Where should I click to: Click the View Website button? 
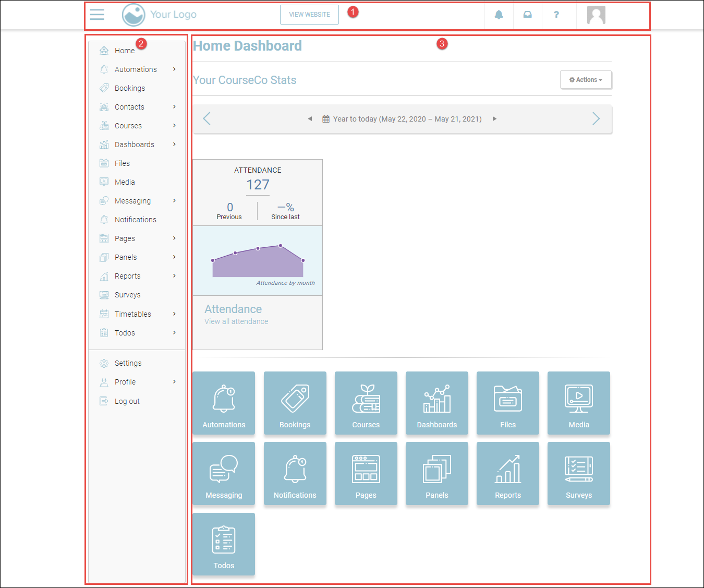(309, 15)
